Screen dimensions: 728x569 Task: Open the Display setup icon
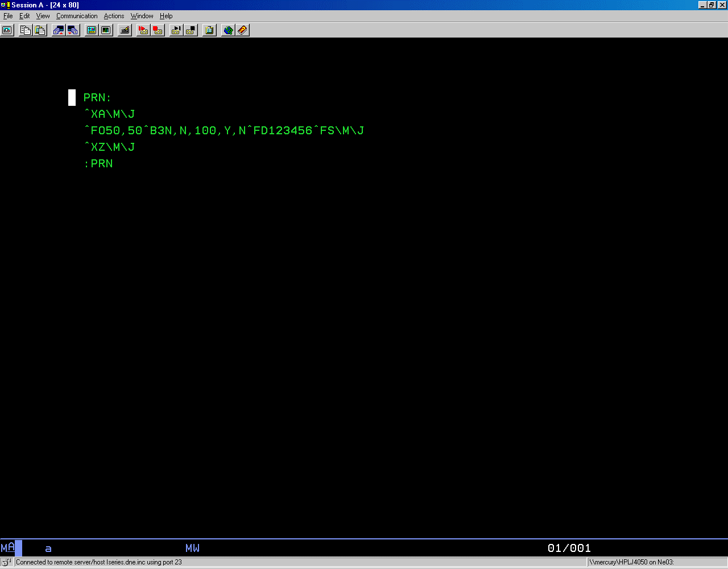(91, 30)
